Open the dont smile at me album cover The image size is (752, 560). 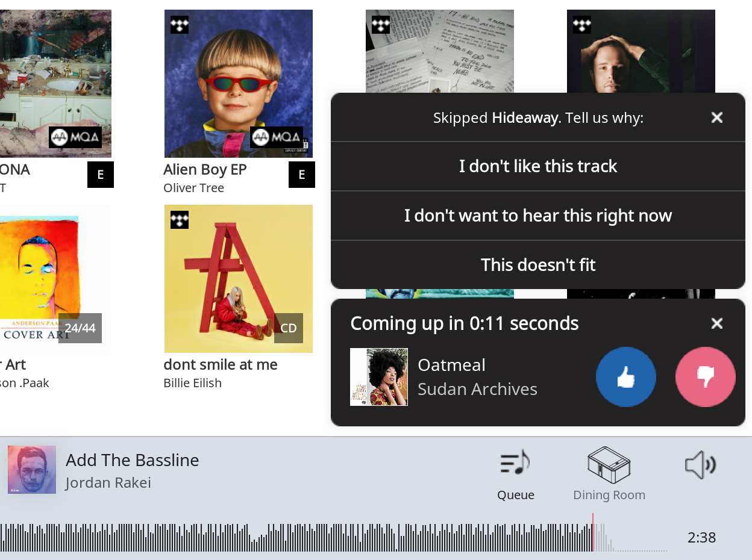239,279
